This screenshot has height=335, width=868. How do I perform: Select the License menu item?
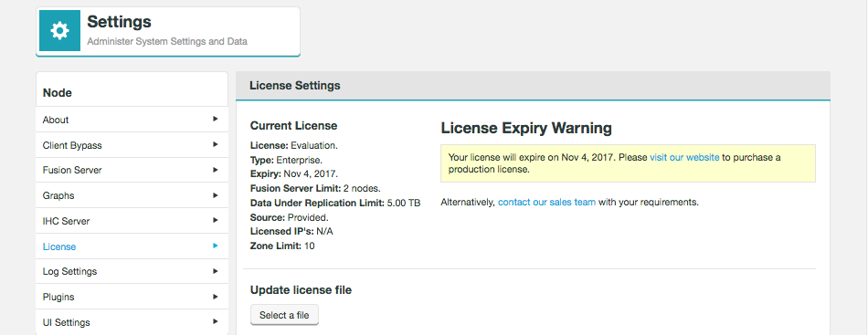point(132,246)
